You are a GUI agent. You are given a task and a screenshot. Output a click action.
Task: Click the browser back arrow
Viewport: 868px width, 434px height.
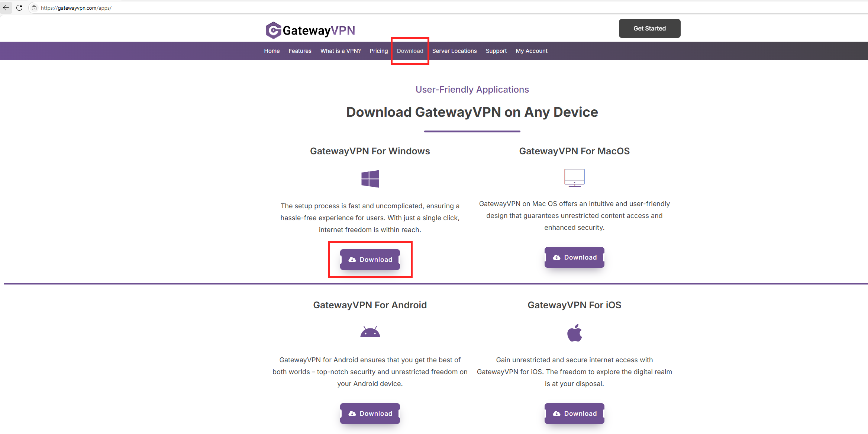click(x=6, y=7)
